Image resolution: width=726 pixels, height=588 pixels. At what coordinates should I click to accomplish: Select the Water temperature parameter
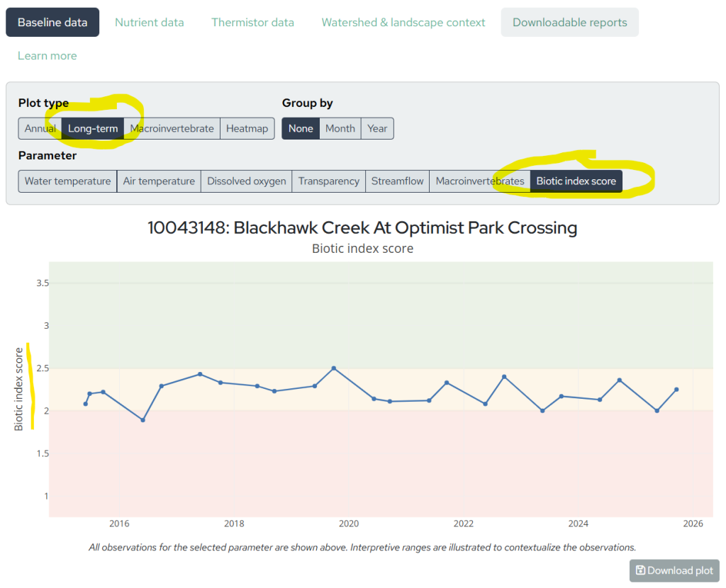(67, 181)
